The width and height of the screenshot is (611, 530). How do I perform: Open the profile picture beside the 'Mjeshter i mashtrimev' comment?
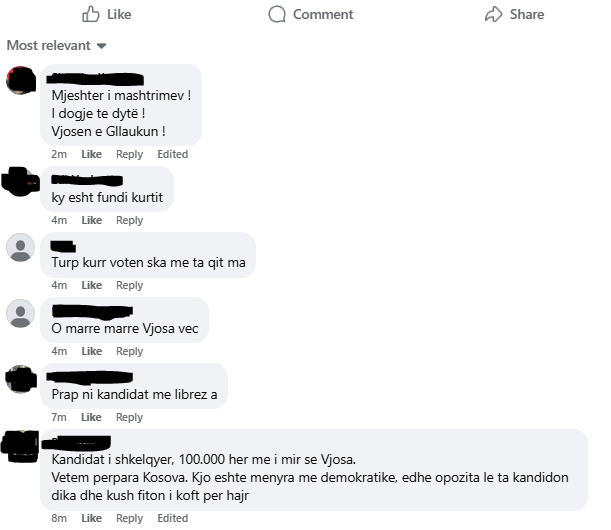pos(21,80)
